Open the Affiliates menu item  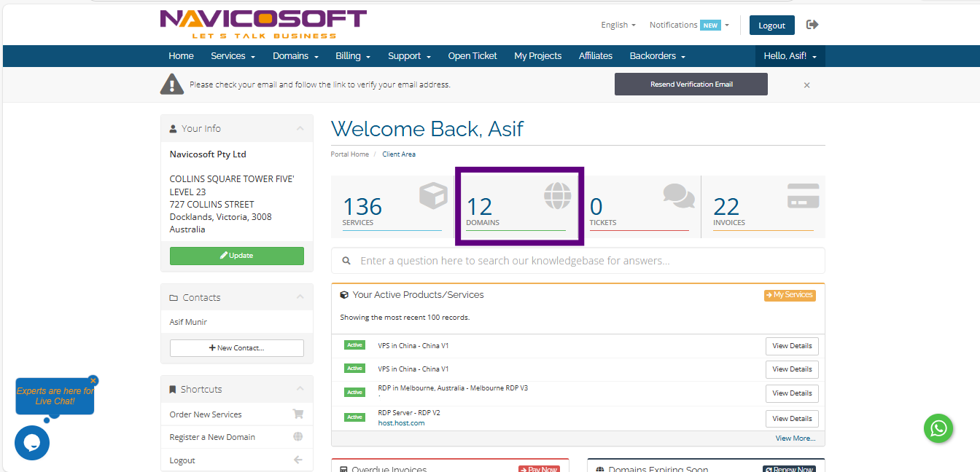click(596, 56)
